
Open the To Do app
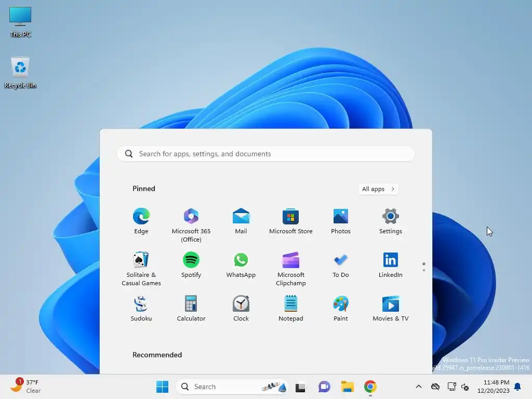click(341, 264)
